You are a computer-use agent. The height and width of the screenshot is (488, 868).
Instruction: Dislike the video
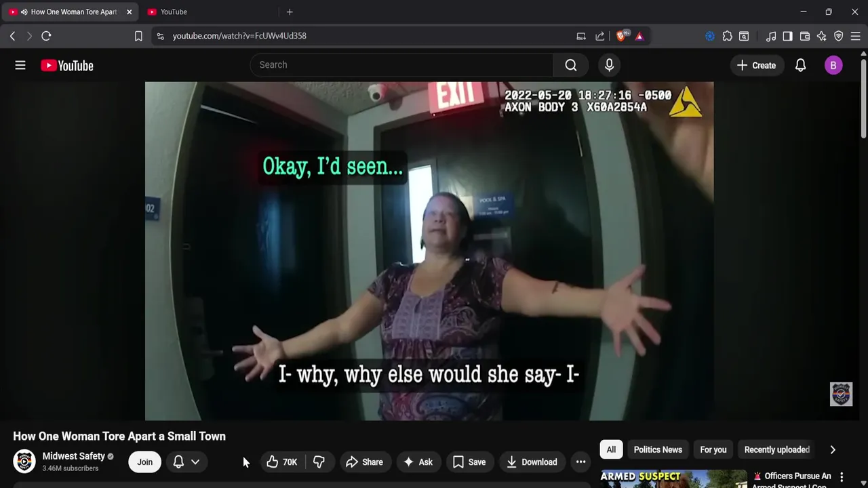(x=319, y=462)
